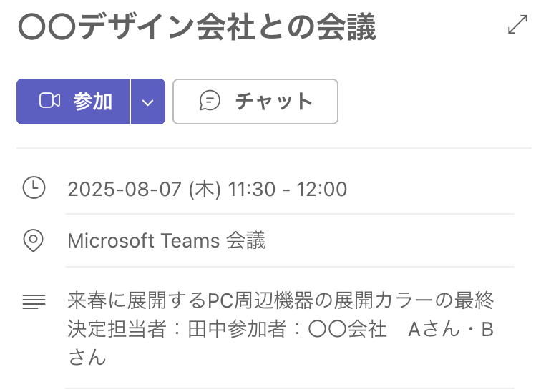Viewport: 551px width, 392px height.
Task: Click the description lines icon beside the meeting notes
Action: 34,302
